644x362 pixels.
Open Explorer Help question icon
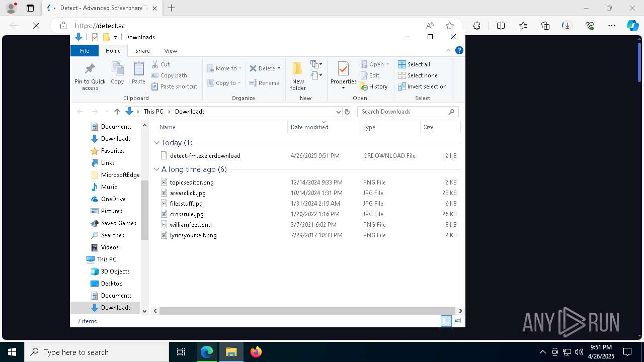pyautogui.click(x=459, y=50)
